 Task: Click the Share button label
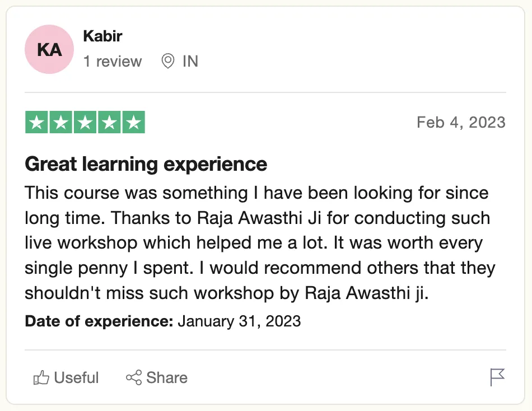[166, 378]
